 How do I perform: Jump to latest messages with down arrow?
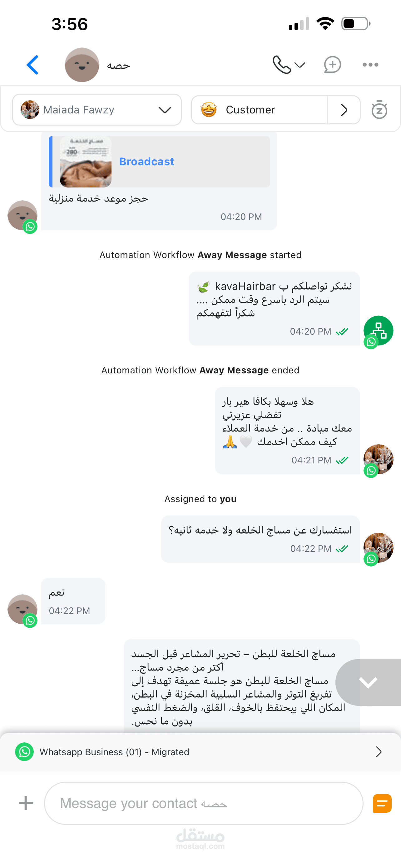tap(368, 682)
